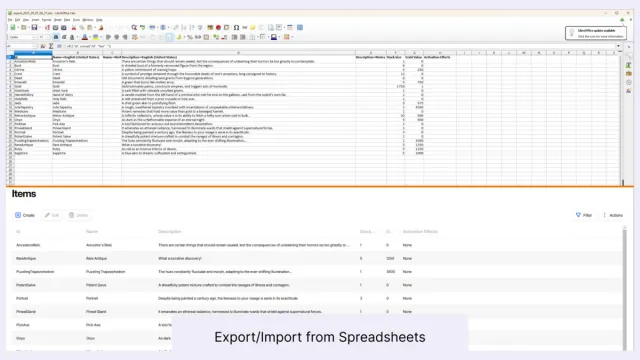Click the Format as Percent icon
Screen dimensions: 640x360
pyautogui.click(x=190, y=37)
